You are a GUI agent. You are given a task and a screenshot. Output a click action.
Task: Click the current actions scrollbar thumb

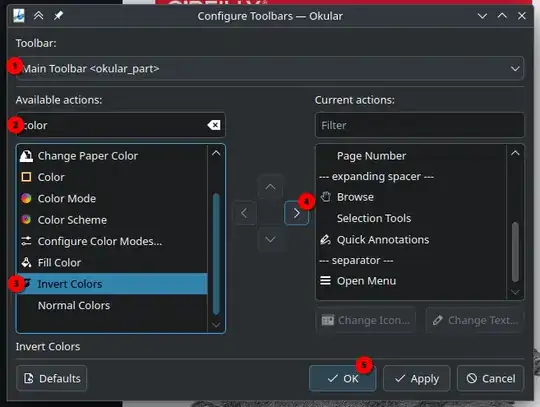click(x=515, y=252)
